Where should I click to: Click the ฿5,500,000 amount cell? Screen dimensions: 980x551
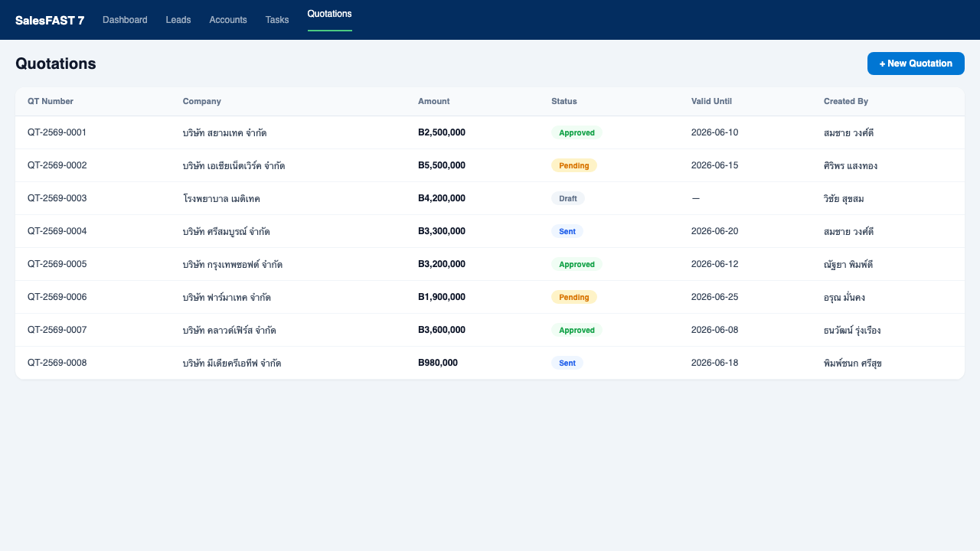click(x=442, y=165)
